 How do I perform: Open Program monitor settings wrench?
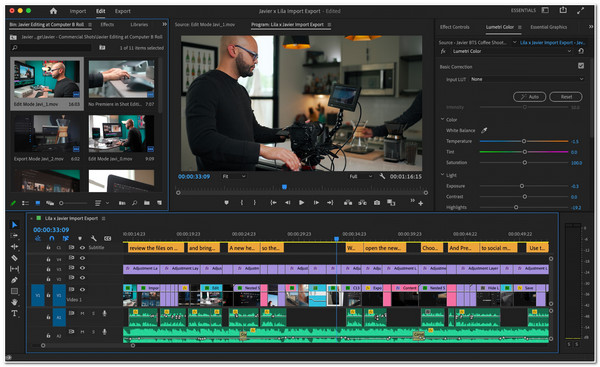[x=382, y=176]
